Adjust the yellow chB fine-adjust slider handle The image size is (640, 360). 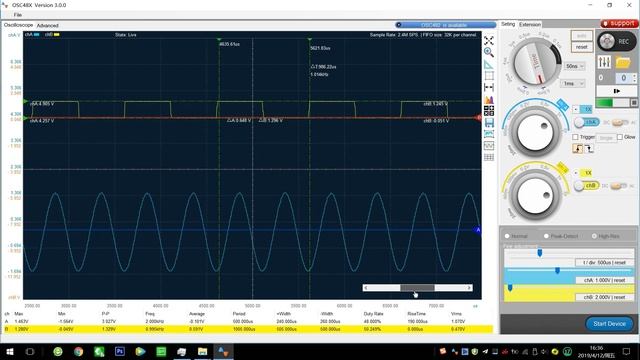510,288
